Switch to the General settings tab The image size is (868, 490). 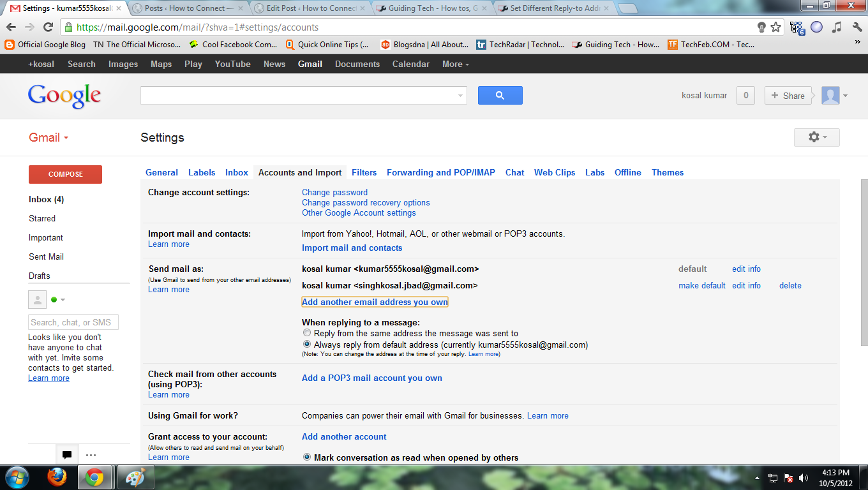[161, 172]
